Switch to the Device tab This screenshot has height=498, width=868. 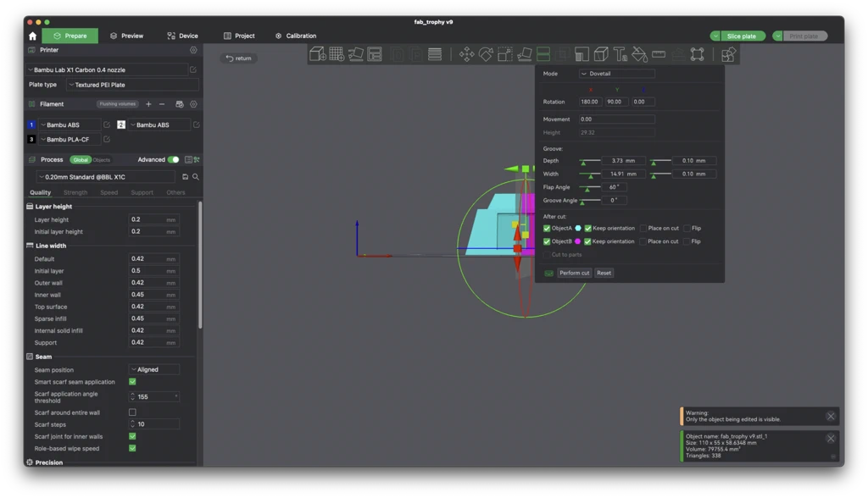183,36
